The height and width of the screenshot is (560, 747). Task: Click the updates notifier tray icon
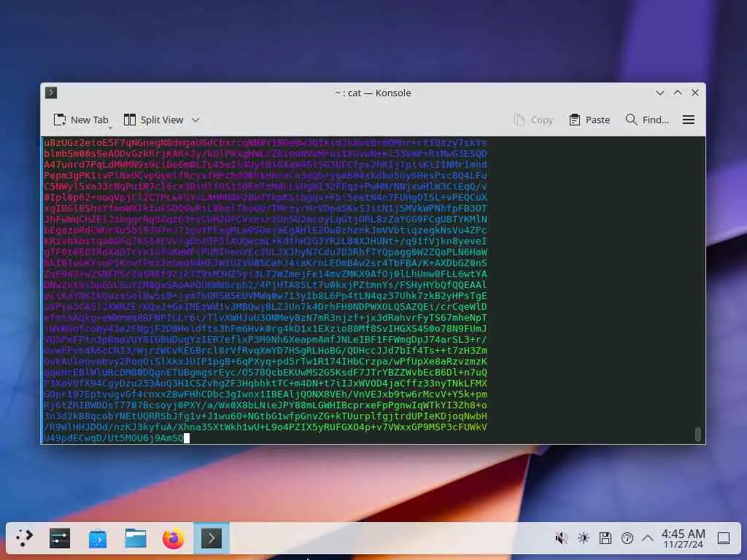click(627, 538)
